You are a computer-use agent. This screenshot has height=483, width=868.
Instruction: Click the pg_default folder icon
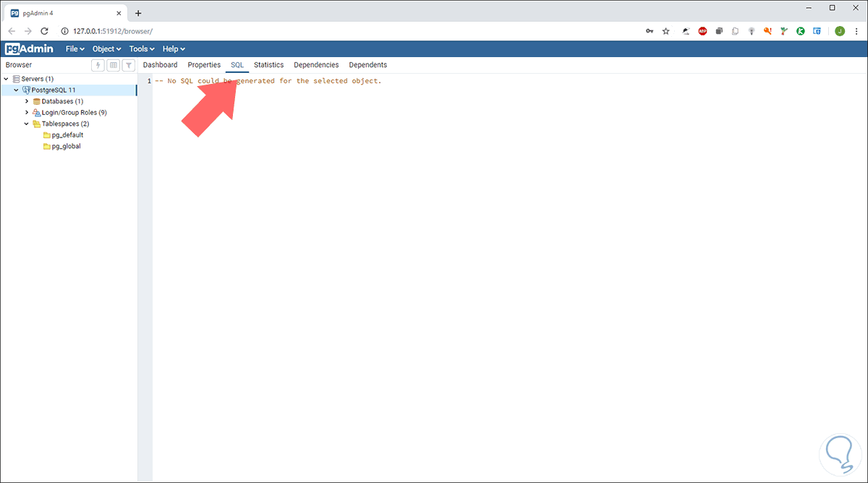[x=47, y=135]
